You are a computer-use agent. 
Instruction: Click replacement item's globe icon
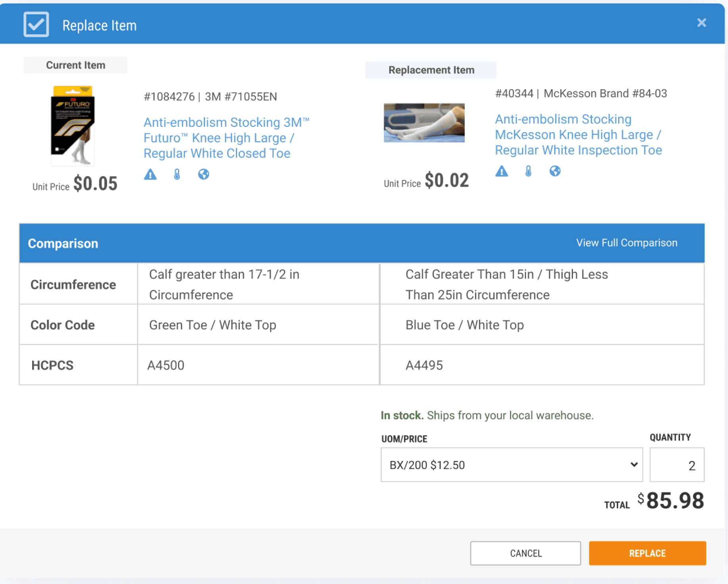tap(555, 171)
